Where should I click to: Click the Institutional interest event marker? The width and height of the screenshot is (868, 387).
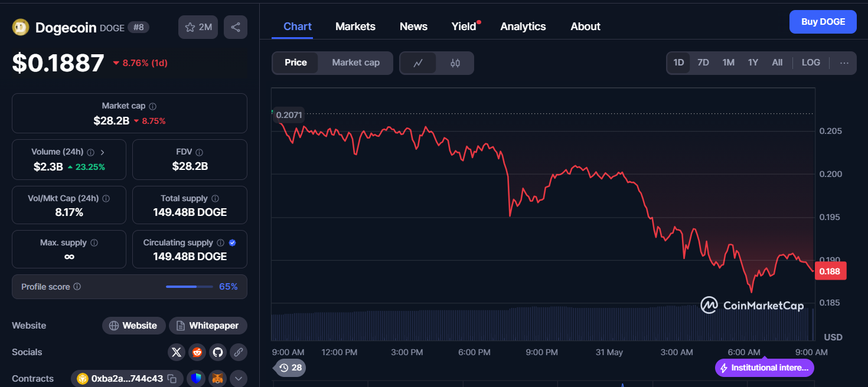(764, 368)
